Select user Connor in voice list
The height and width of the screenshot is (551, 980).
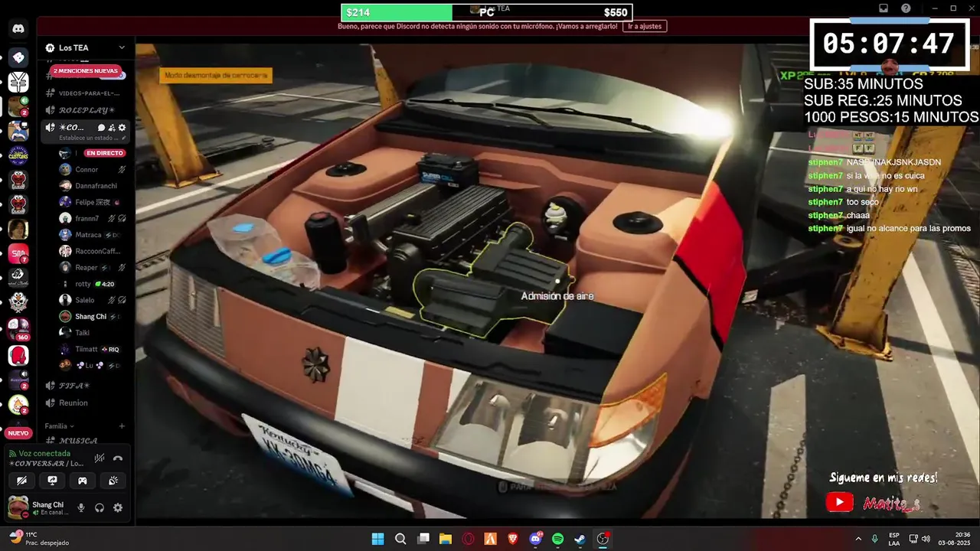click(x=92, y=169)
